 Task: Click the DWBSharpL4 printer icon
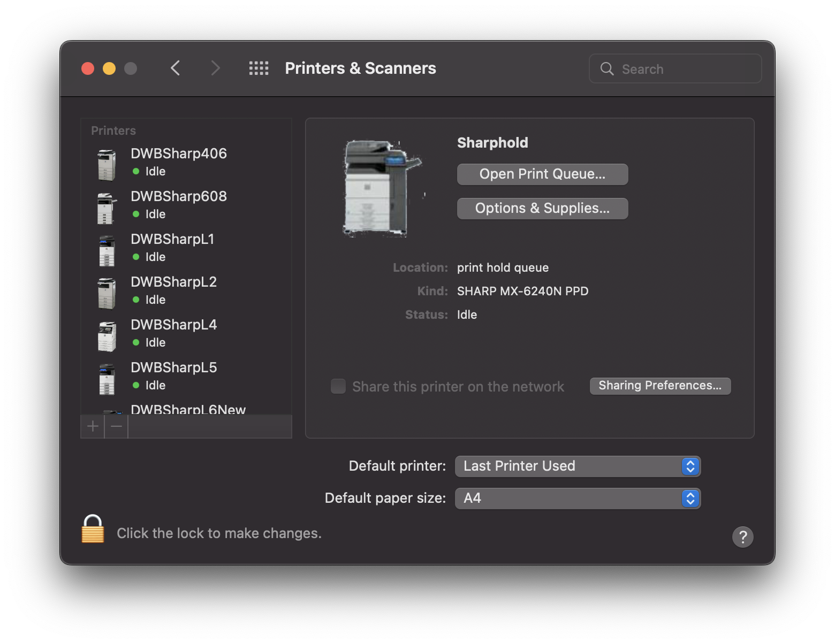[107, 336]
